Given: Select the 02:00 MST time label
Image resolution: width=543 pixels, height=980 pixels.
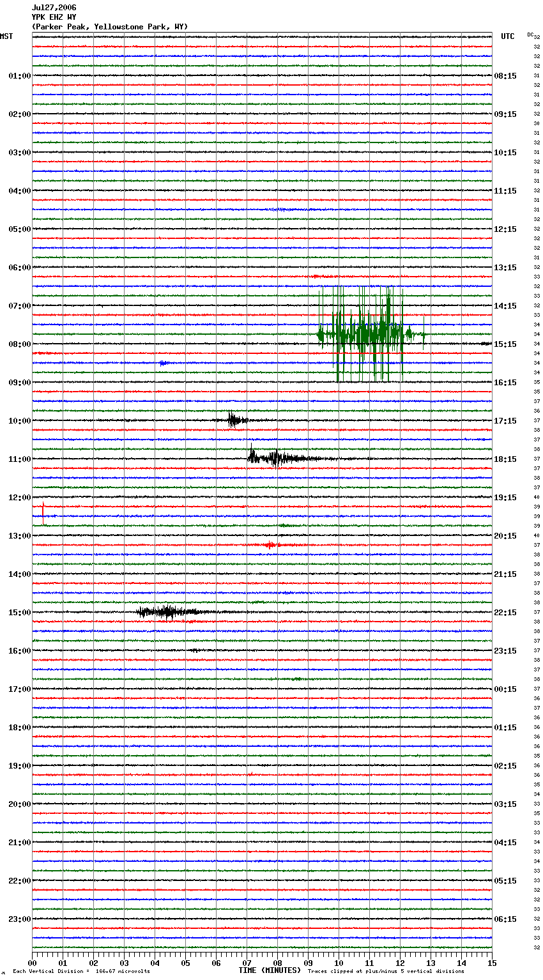Looking at the screenshot, I should pyautogui.click(x=20, y=114).
